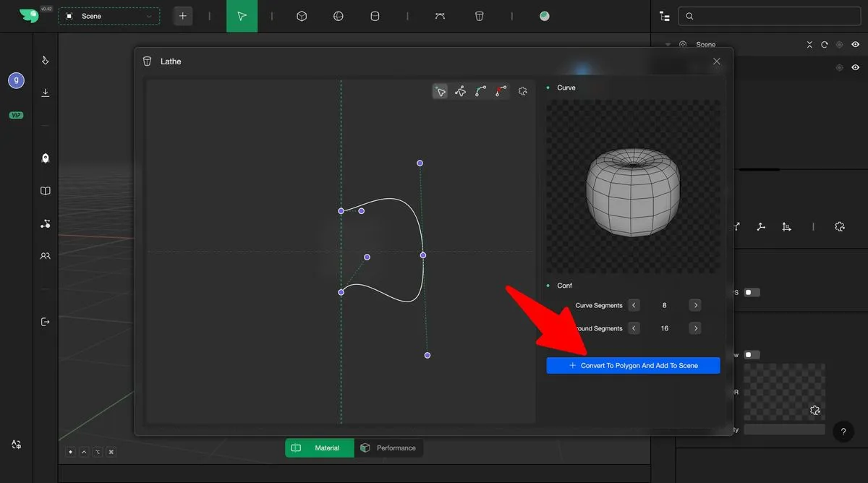Open the Scene dropdown selector

(x=109, y=16)
